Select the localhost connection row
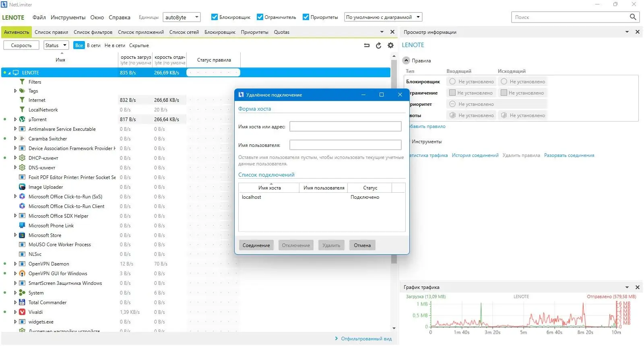 point(322,197)
